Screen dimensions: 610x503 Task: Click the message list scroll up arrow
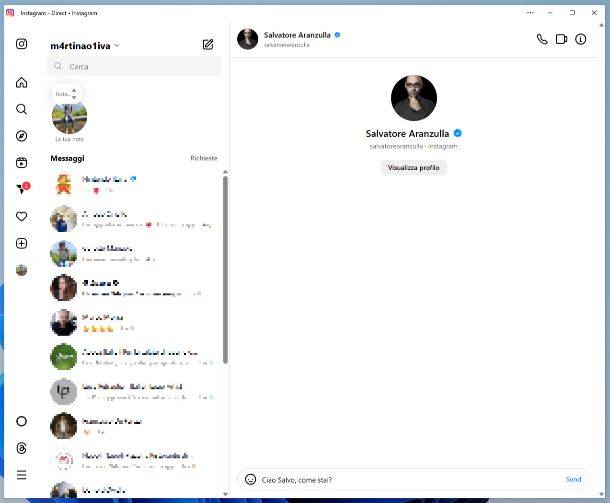click(x=225, y=172)
